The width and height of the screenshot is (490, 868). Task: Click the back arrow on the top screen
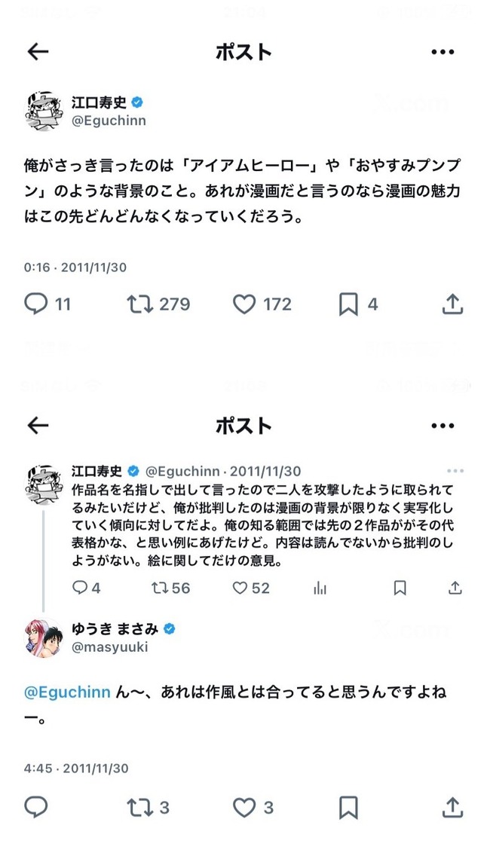coord(37,51)
